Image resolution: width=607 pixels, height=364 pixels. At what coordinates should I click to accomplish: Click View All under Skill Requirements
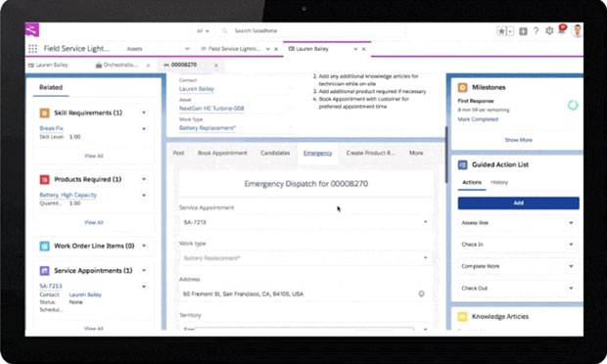pyautogui.click(x=94, y=156)
